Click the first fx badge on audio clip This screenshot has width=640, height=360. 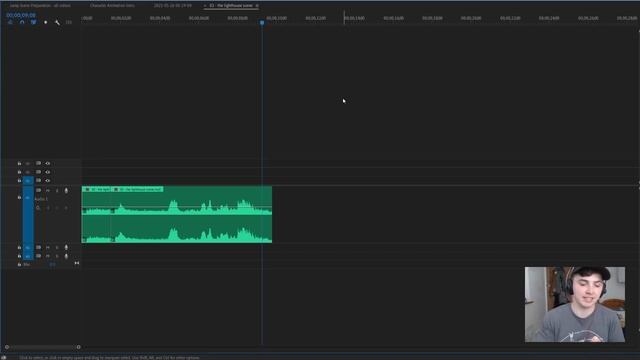tap(88, 189)
